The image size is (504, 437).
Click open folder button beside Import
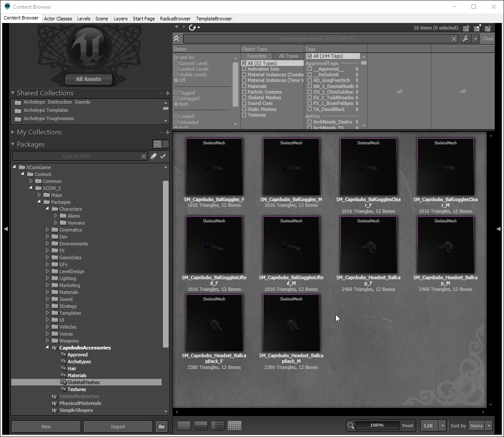pyautogui.click(x=161, y=427)
